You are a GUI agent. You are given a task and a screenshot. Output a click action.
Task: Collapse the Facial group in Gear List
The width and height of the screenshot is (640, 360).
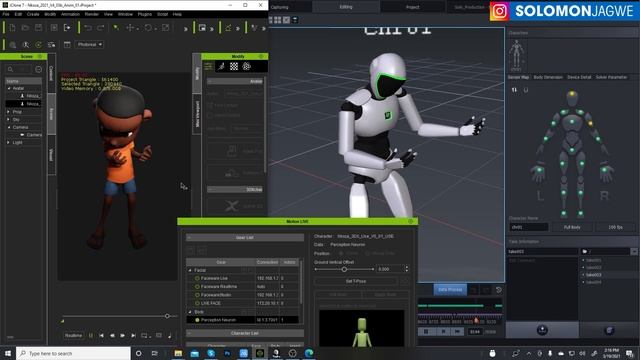[x=190, y=270]
